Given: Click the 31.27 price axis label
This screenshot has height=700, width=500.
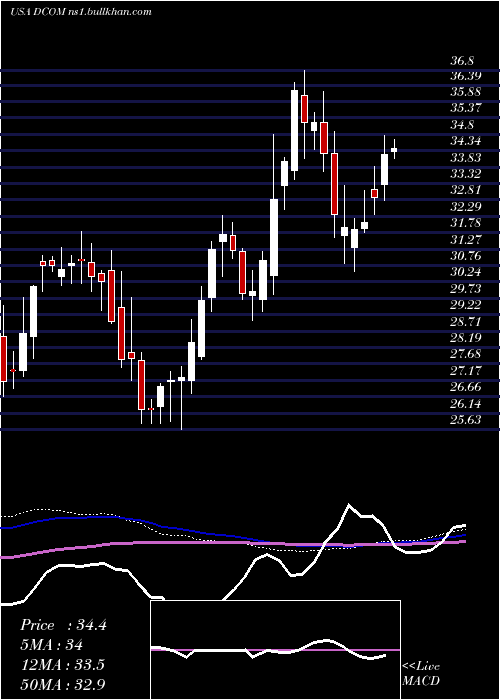Looking at the screenshot, I should point(466,240).
